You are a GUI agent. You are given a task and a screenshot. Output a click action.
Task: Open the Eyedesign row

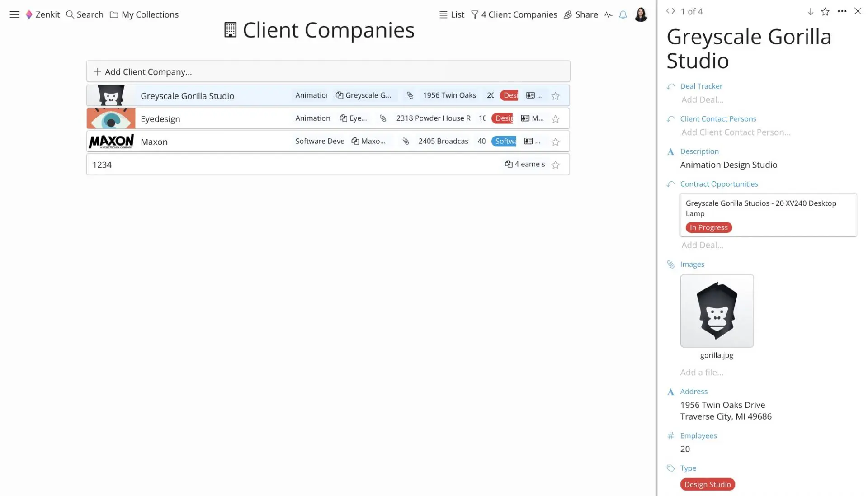pos(328,118)
